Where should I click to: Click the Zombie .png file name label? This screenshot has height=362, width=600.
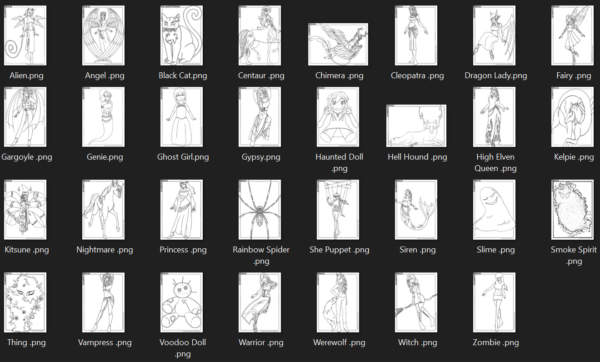(x=496, y=342)
